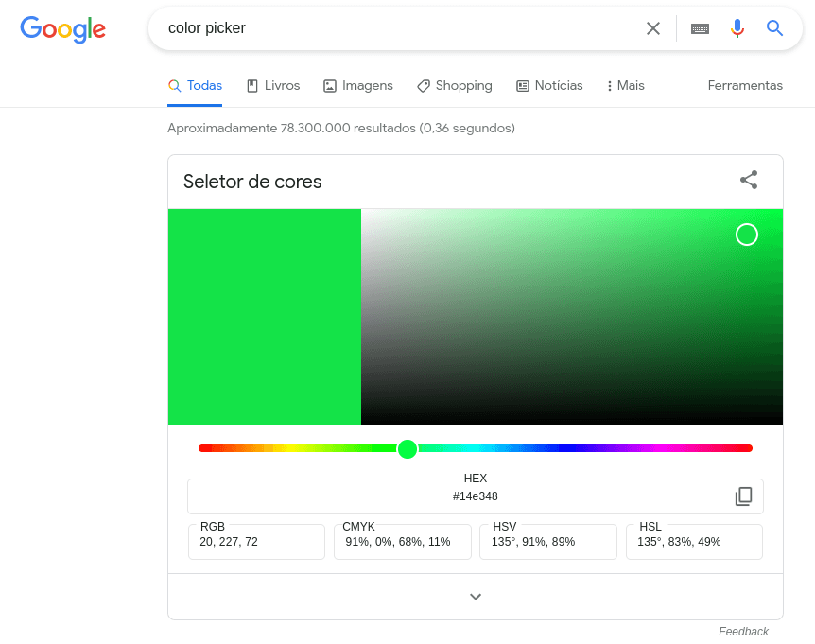Screen dimensions: 815x644
Task: Click the HSL value 135°, 83%, 49%
Action: pos(694,542)
